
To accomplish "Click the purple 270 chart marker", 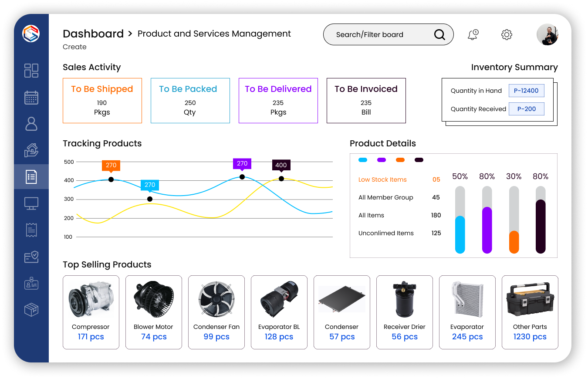I will (x=242, y=164).
